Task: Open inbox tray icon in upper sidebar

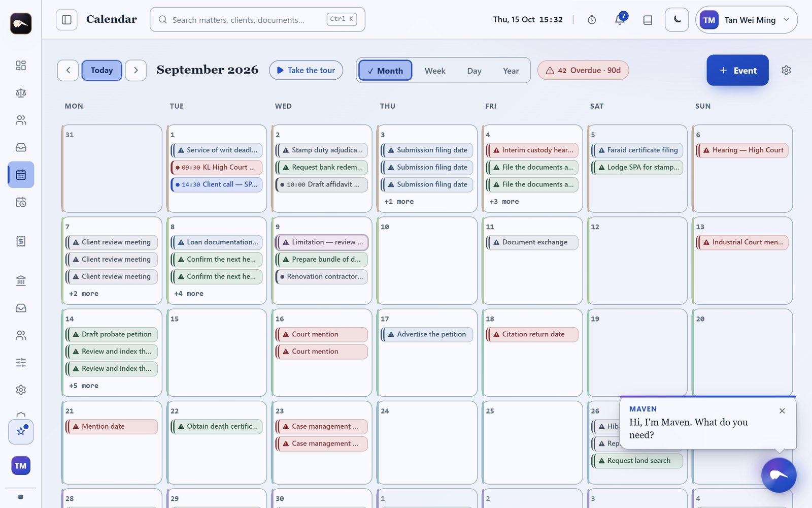Action: (x=21, y=148)
